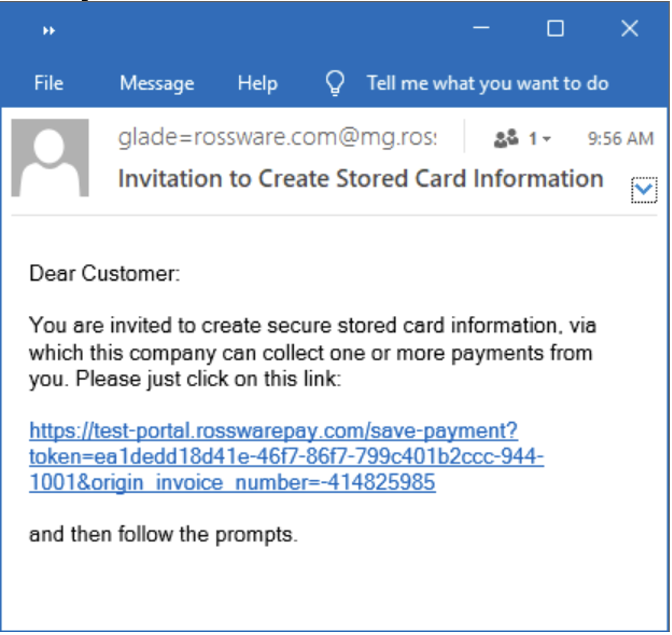Close the email message window
Screen dimensions: 672x635
pos(630,28)
